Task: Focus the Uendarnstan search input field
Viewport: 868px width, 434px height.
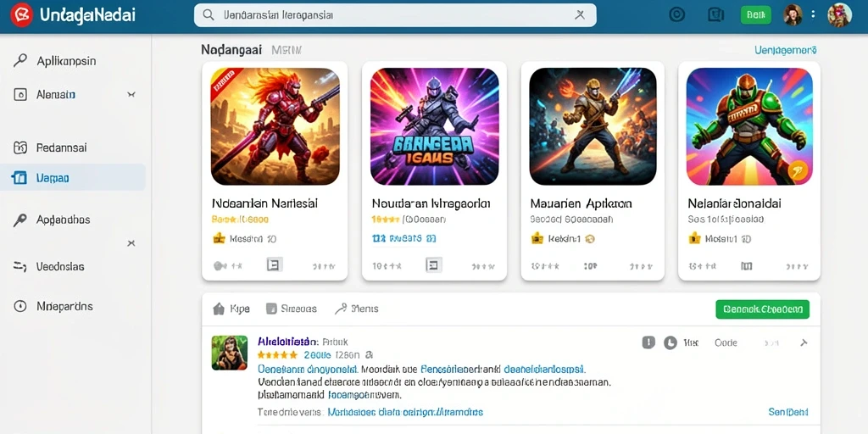Action: 395,15
